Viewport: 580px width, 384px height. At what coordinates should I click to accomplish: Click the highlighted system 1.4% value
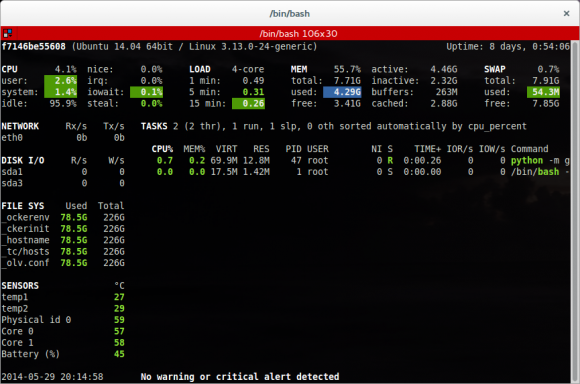click(x=61, y=92)
